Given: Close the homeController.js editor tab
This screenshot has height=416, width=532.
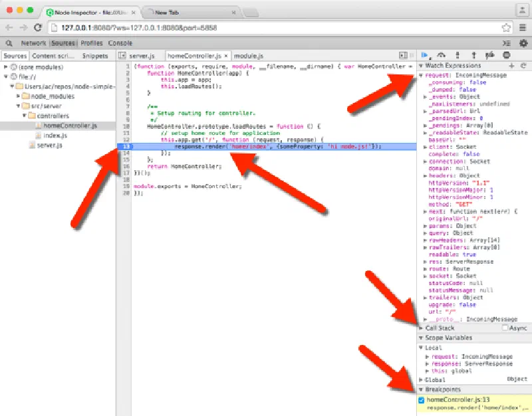Looking at the screenshot, I should tap(226, 56).
